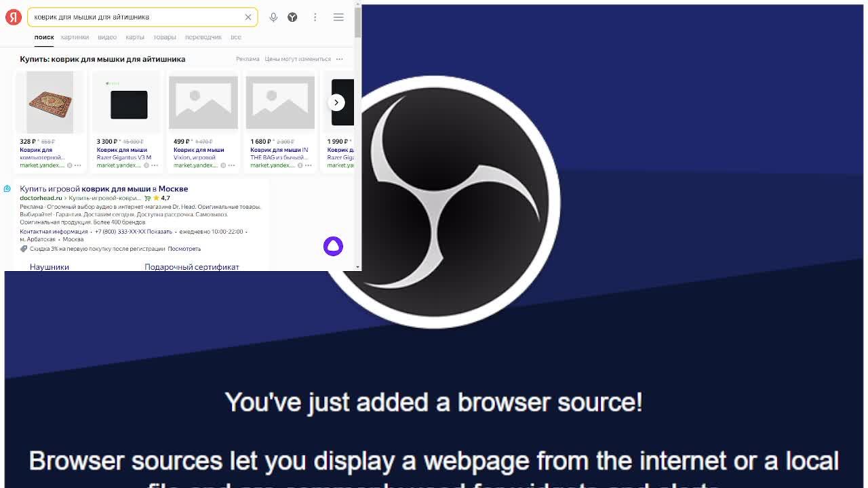Switch to the карты tab
Image resolution: width=868 pixels, height=488 pixels.
[x=135, y=37]
